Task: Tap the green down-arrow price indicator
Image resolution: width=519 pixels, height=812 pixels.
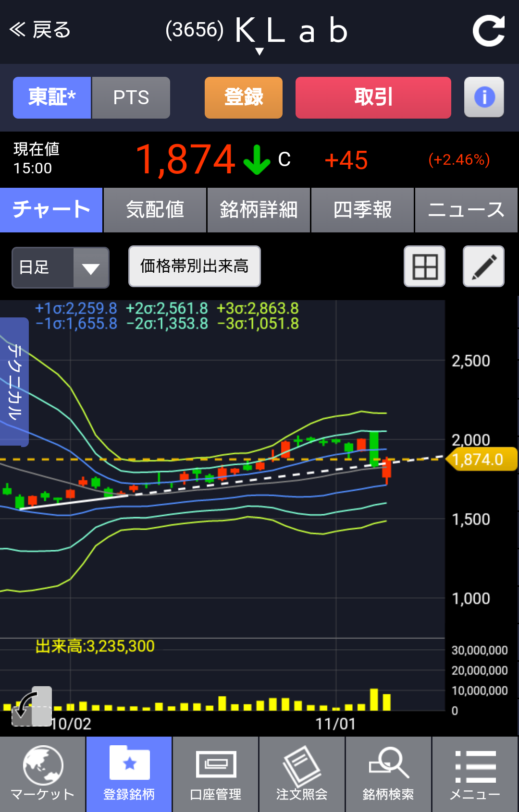Action: 257,160
